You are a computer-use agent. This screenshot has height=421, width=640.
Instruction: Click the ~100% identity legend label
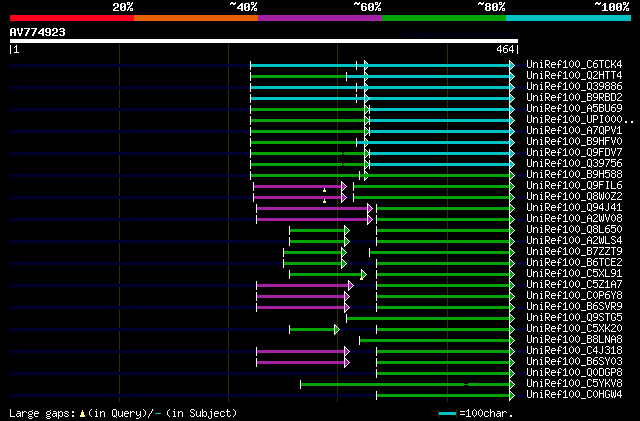(x=612, y=7)
